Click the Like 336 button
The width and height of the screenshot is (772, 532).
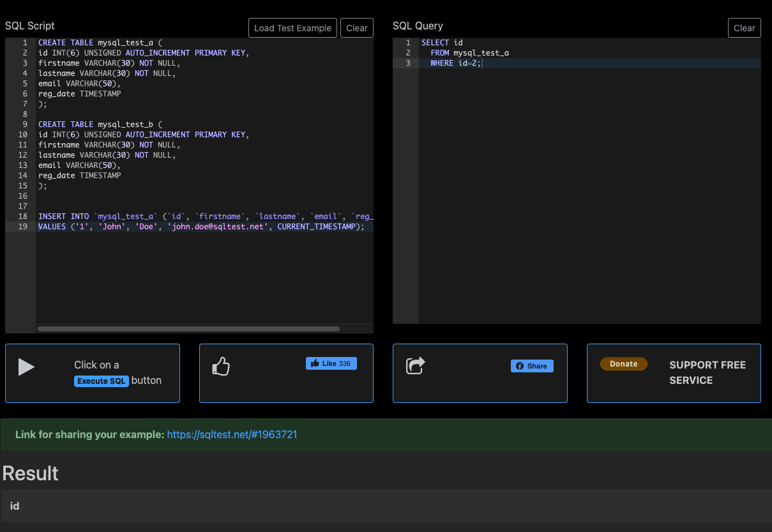[331, 363]
